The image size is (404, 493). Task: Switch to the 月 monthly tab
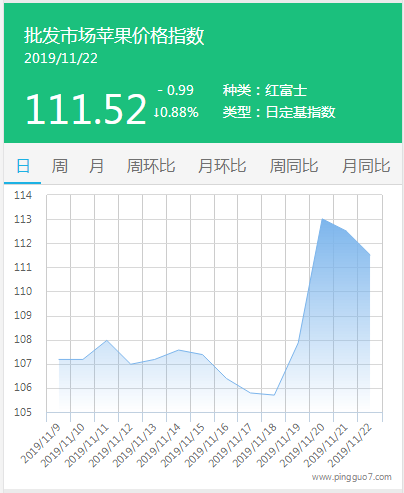pyautogui.click(x=96, y=166)
